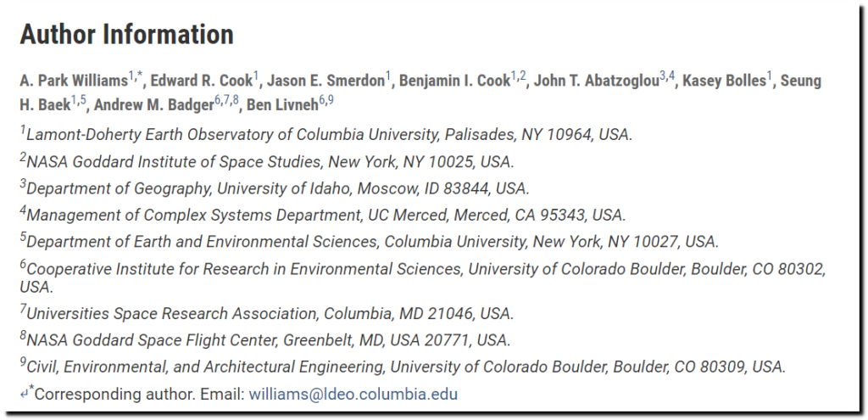868x420 pixels.
Task: Click superscript 6,7,8 after Badger
Action: (x=226, y=101)
